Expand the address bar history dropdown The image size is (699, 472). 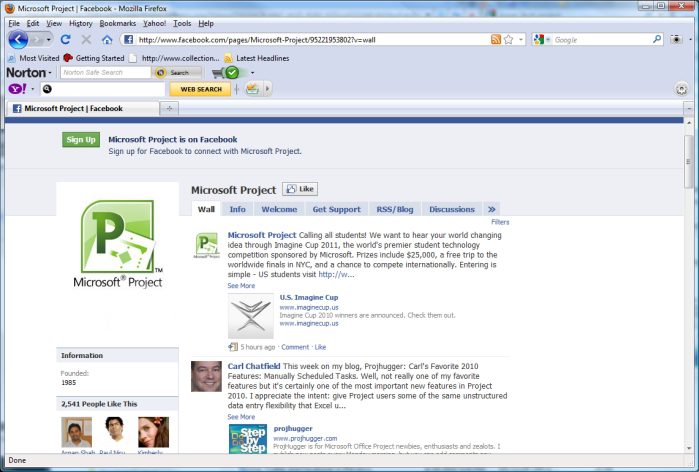coord(521,40)
